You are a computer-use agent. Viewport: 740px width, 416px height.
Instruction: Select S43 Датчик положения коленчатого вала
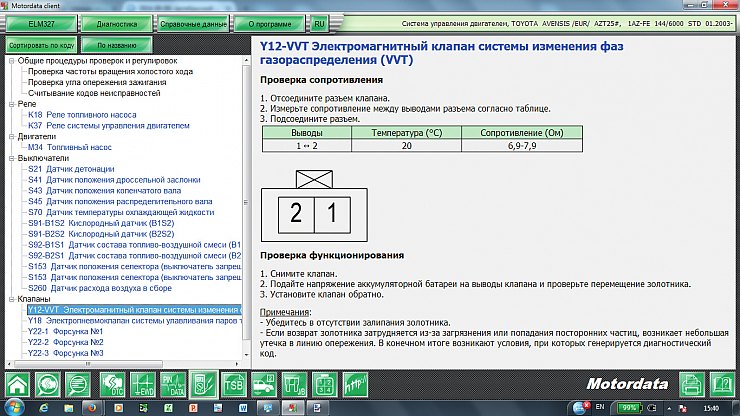coord(104,191)
